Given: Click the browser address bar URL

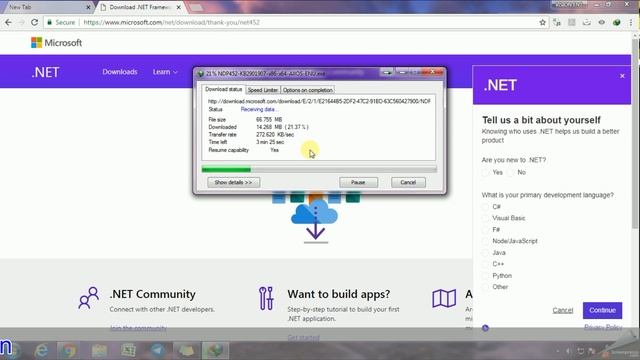Looking at the screenshot, I should coord(171,22).
